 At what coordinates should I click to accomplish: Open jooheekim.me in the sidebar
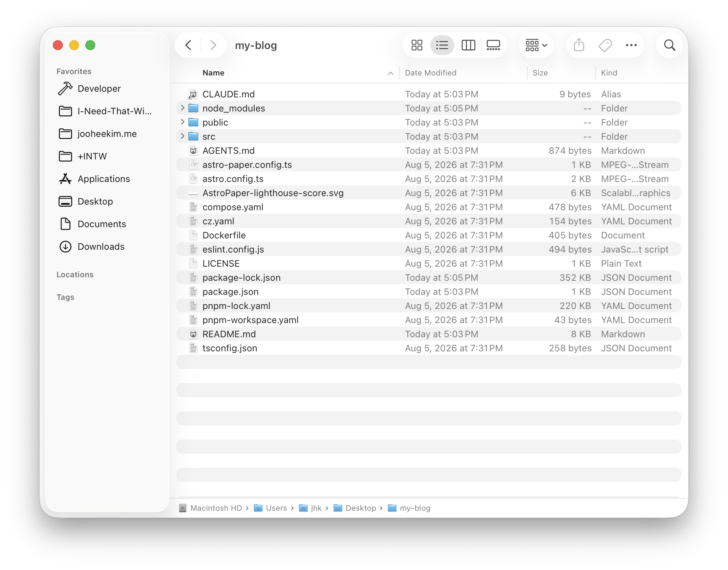(x=107, y=134)
